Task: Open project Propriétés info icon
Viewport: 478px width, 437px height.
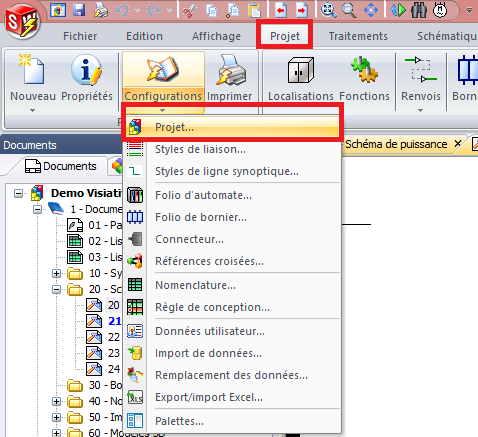Action: pos(86,71)
